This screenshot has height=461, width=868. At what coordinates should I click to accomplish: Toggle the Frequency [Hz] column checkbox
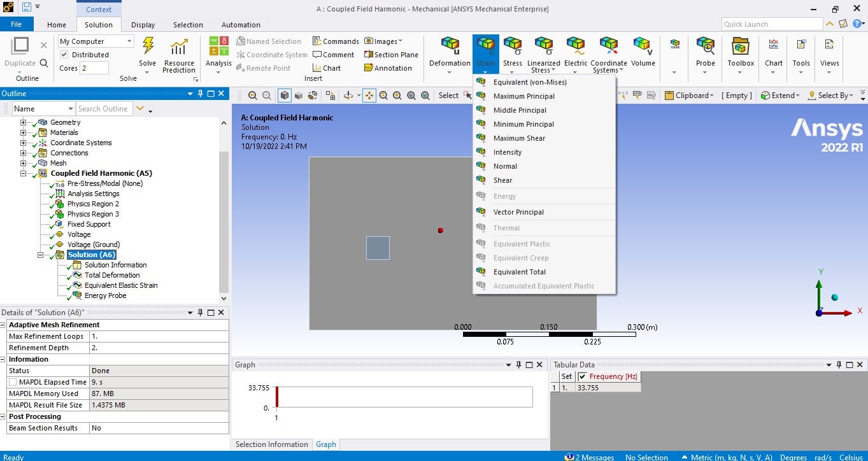[582, 376]
